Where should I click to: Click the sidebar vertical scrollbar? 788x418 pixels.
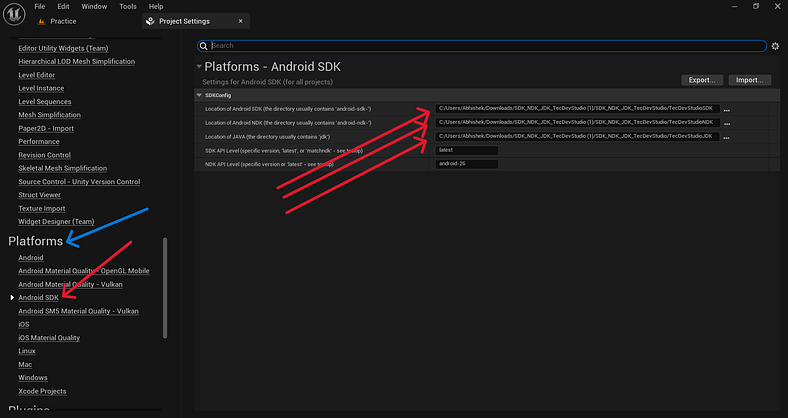click(x=165, y=288)
